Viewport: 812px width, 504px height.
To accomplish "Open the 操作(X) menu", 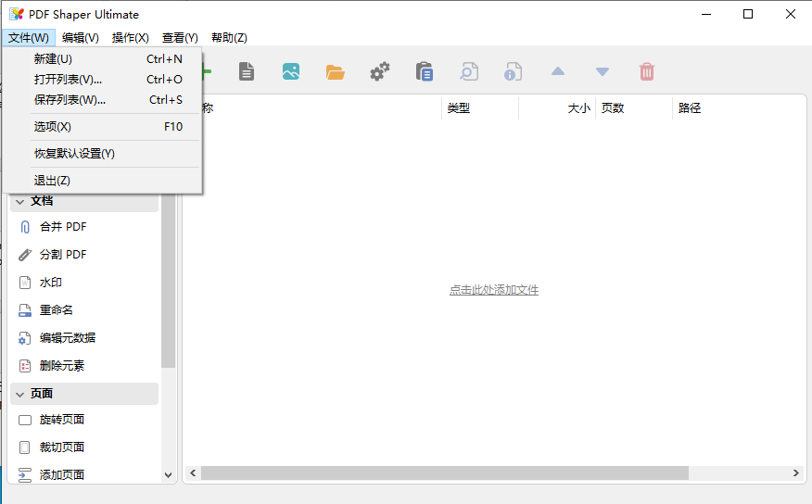I will point(131,37).
